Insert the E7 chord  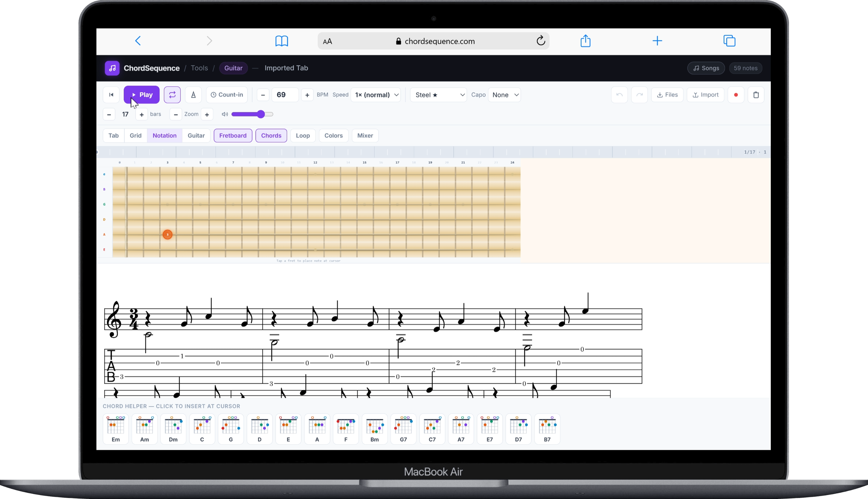click(x=490, y=429)
